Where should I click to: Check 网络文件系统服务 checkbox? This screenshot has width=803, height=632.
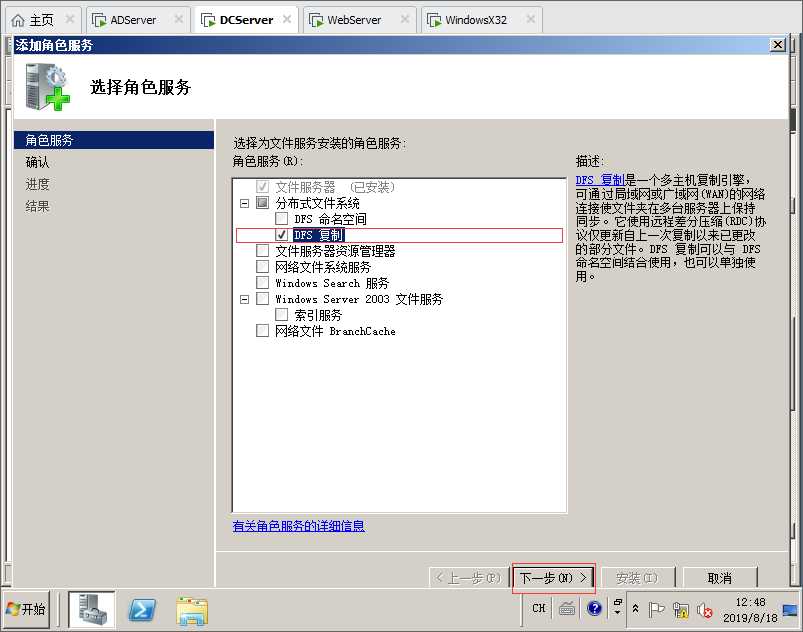pyautogui.click(x=262, y=267)
